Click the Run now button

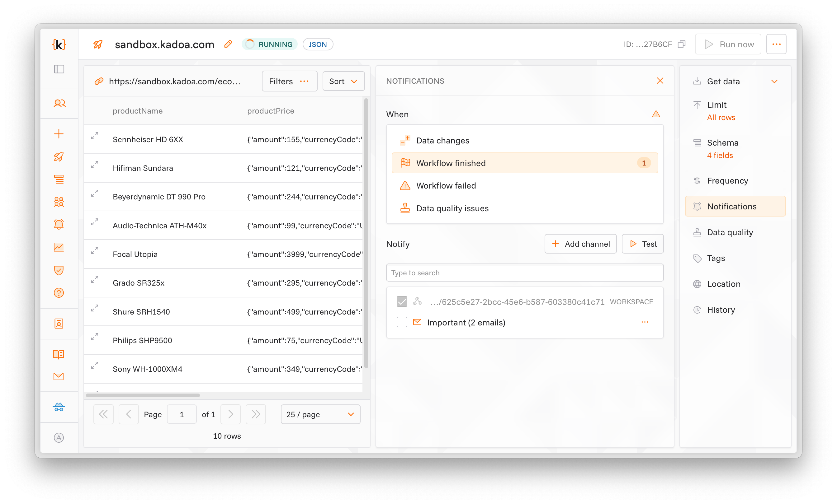[x=728, y=44]
